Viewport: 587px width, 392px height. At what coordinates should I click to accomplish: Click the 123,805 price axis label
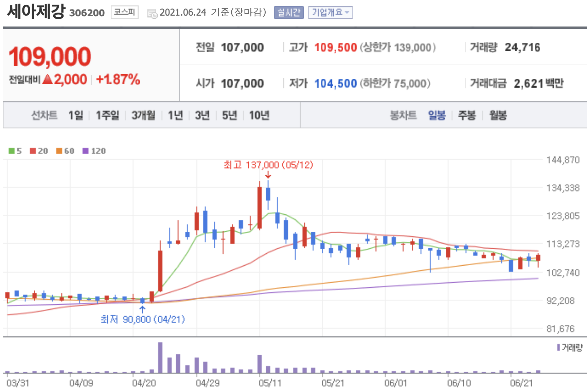(x=563, y=216)
